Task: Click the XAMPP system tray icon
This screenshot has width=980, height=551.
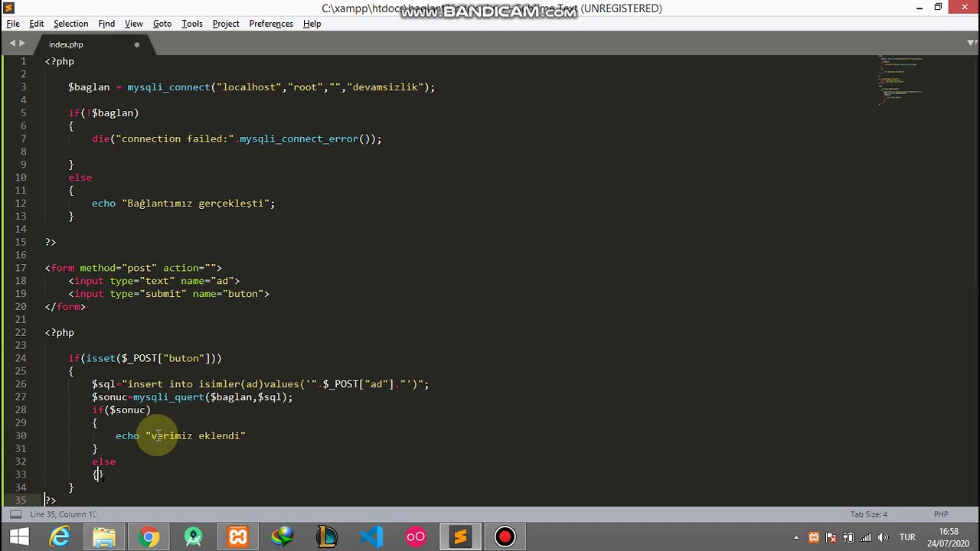Action: tap(814, 537)
